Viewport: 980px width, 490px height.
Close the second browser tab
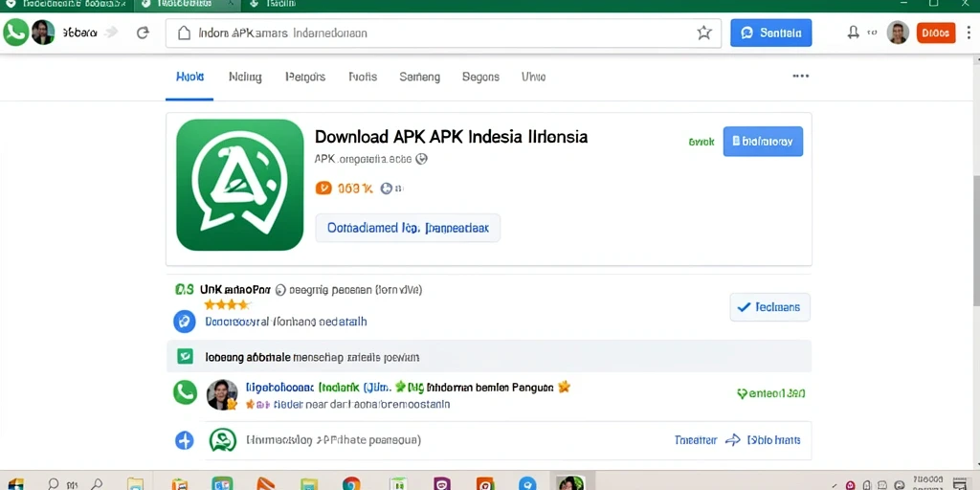click(x=230, y=4)
